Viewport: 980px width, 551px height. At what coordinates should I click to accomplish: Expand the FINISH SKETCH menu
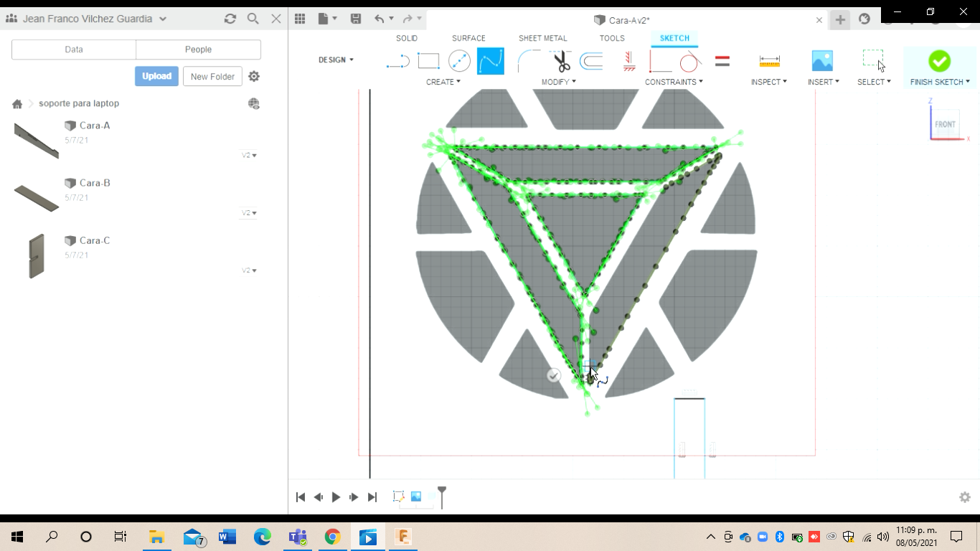940,82
